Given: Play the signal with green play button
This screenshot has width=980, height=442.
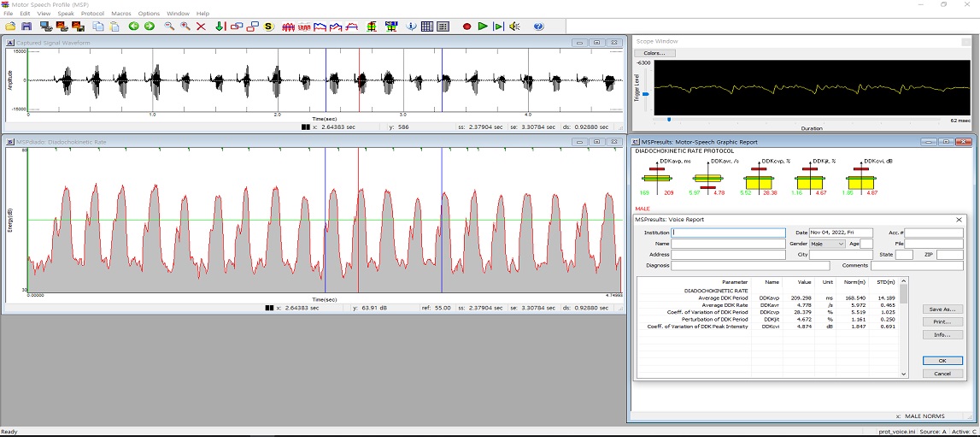Looking at the screenshot, I should point(483,27).
